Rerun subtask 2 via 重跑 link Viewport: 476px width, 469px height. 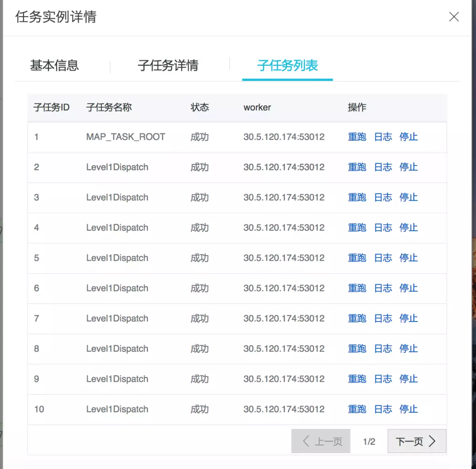pyautogui.click(x=357, y=167)
